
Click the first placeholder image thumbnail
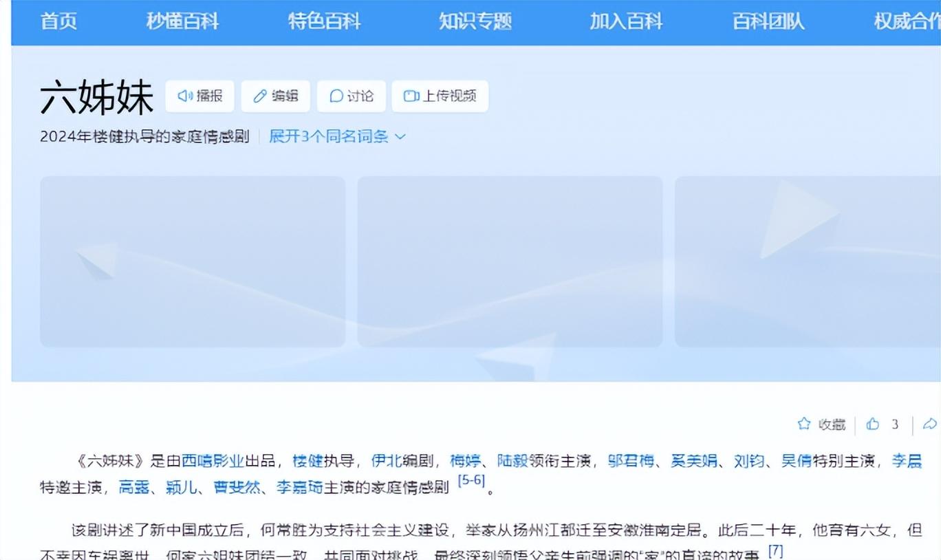coord(193,261)
